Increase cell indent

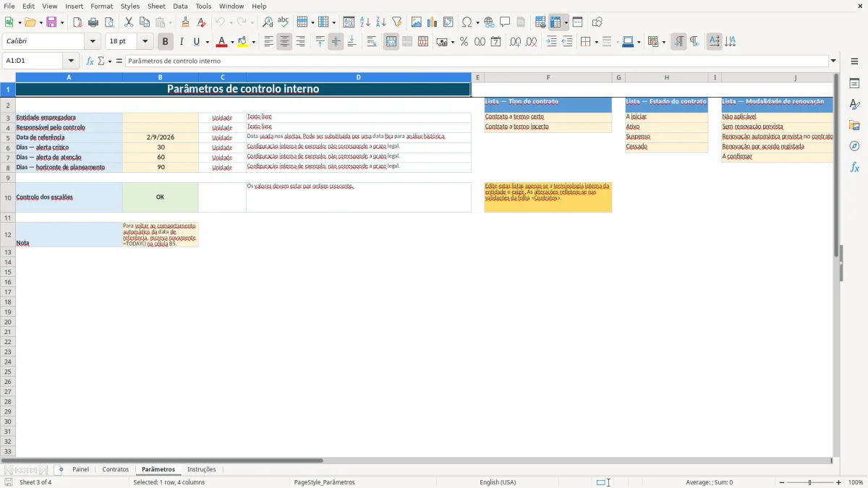(x=551, y=42)
